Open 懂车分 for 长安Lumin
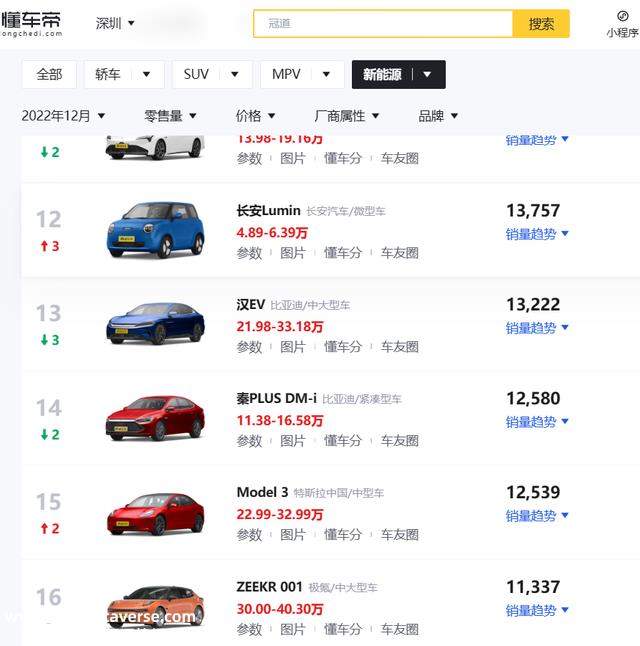This screenshot has height=646, width=640. click(343, 253)
